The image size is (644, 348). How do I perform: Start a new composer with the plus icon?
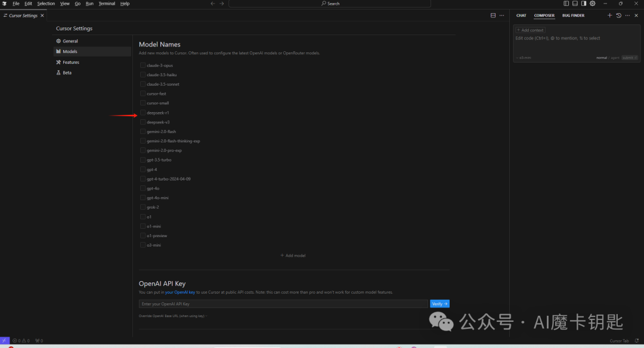[609, 15]
